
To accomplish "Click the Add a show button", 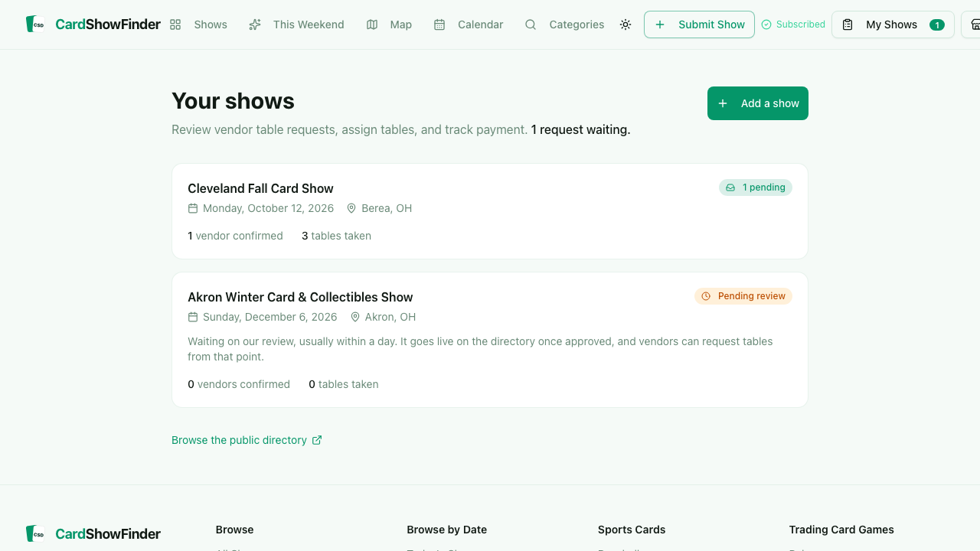I will point(758,103).
